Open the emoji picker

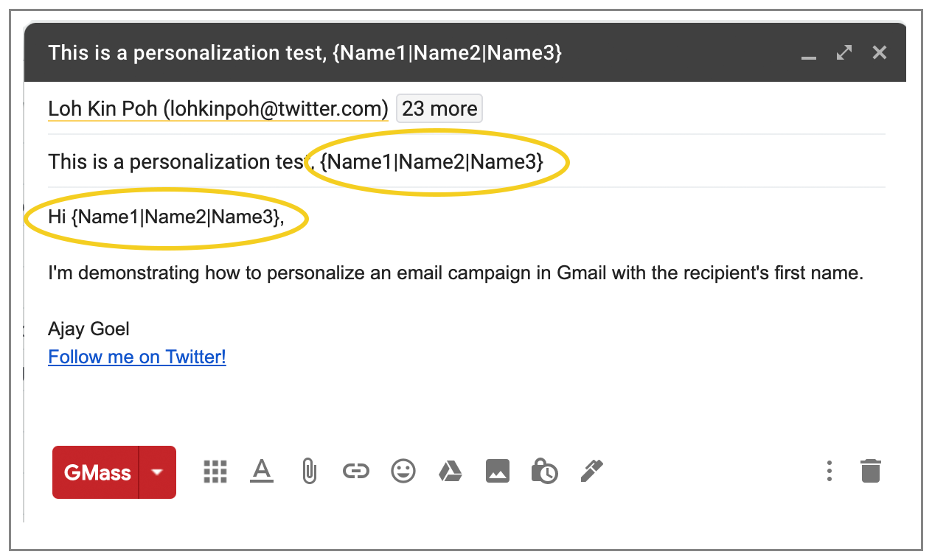tap(403, 471)
